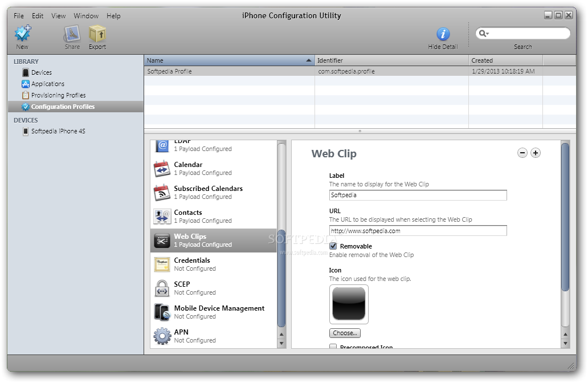Select the Contacts payload entry
588x383 pixels.
click(214, 217)
